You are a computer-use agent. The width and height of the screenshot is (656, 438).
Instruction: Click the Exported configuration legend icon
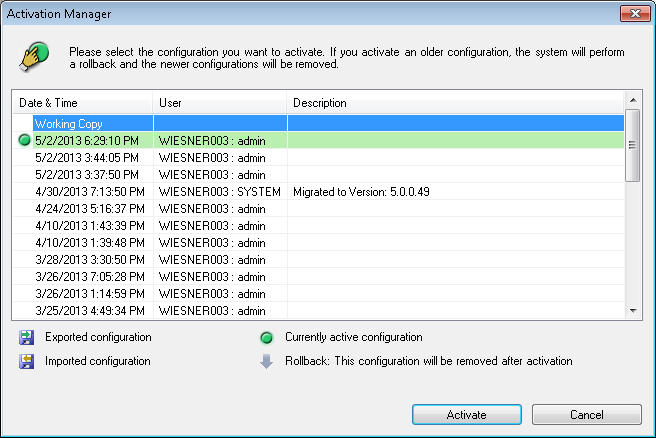(27, 337)
